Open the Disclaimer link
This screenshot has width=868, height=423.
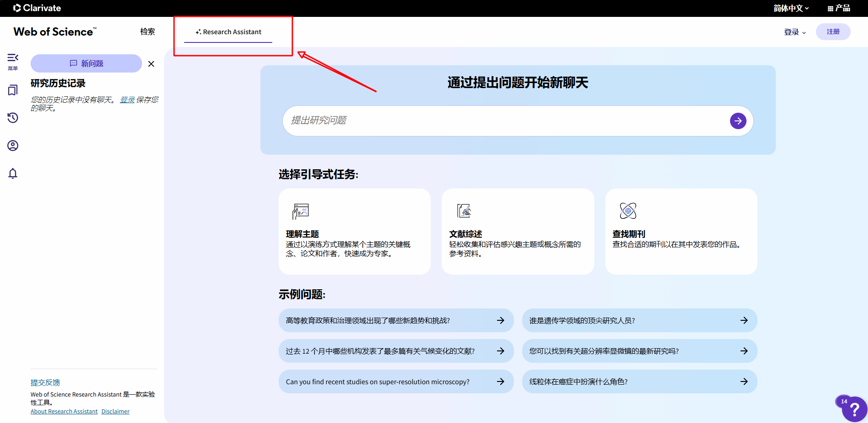click(116, 411)
